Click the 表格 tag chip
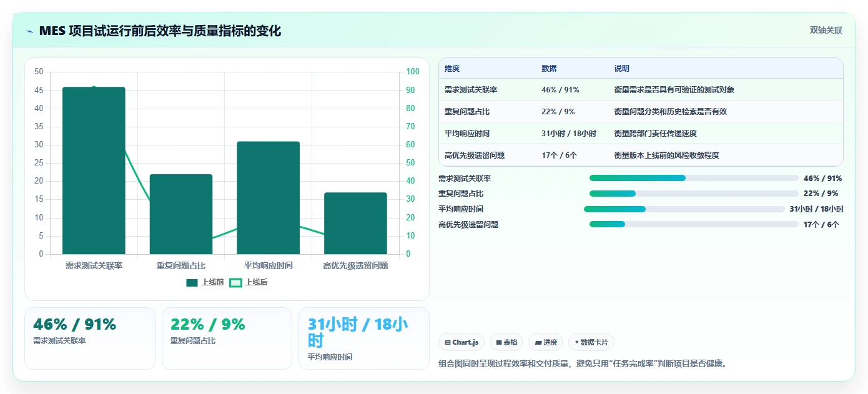Viewport: 868px width, 394px height. click(506, 342)
